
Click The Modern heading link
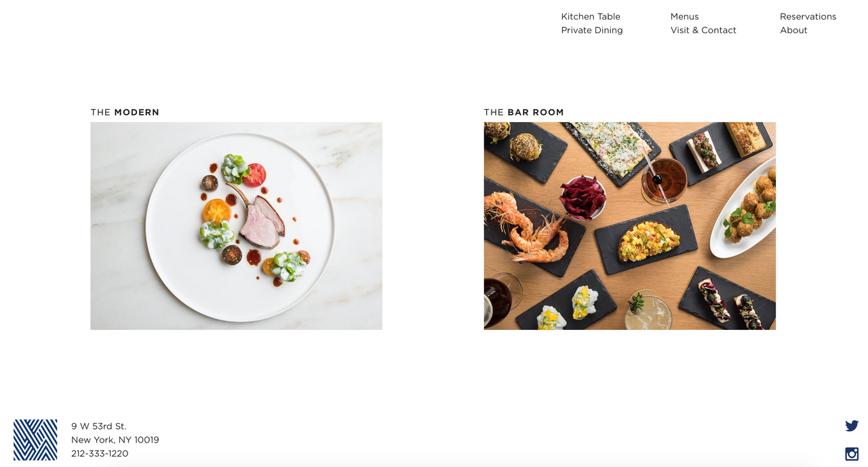click(125, 112)
